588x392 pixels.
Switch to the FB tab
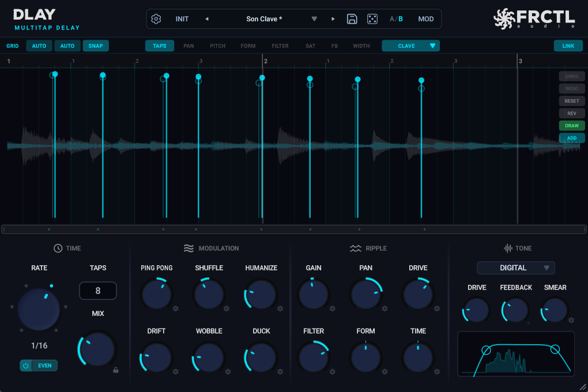pyautogui.click(x=334, y=46)
